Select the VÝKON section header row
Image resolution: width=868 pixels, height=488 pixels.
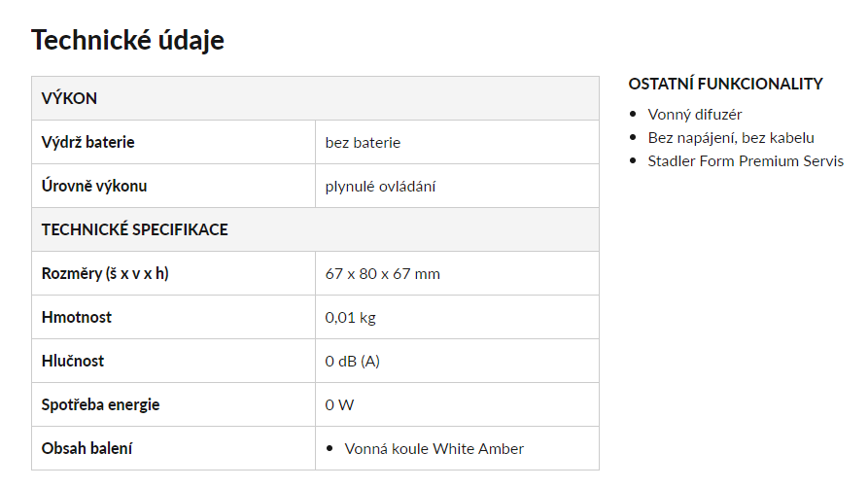coord(315,98)
